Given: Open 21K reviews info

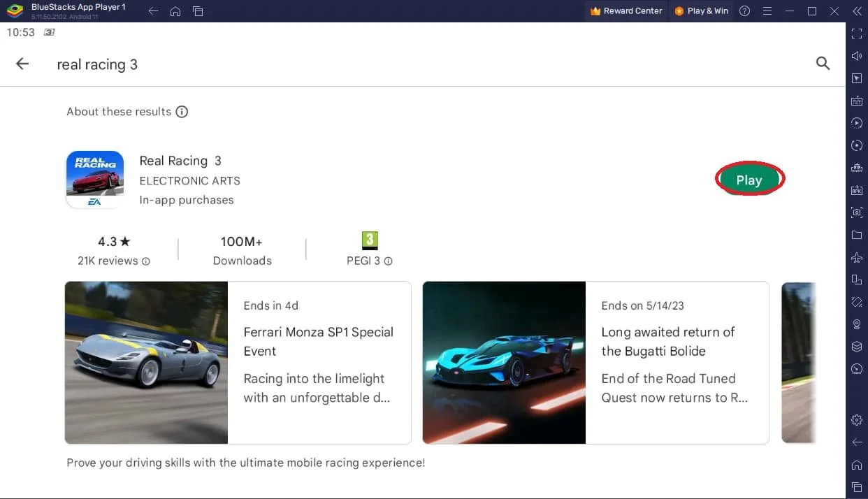Looking at the screenshot, I should (146, 261).
